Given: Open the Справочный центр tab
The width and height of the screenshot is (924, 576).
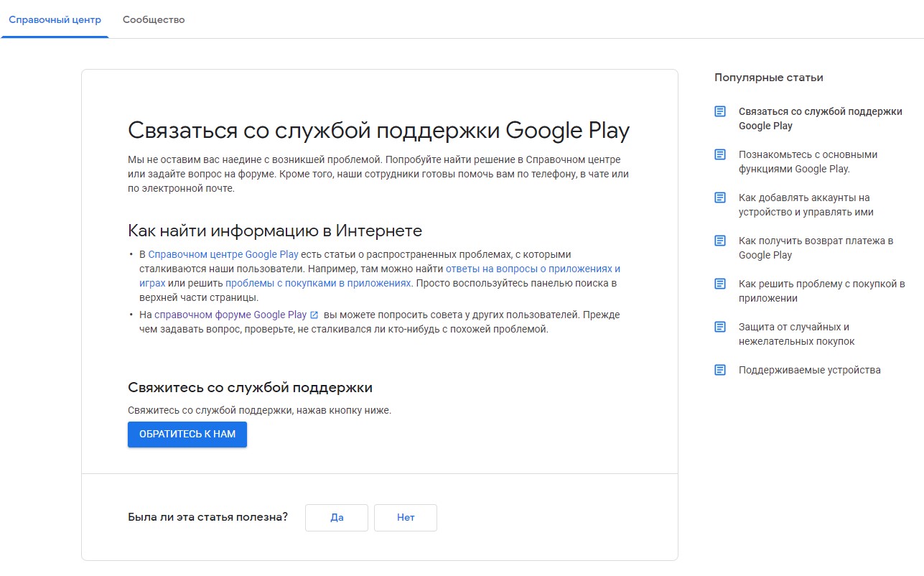Looking at the screenshot, I should click(x=55, y=19).
